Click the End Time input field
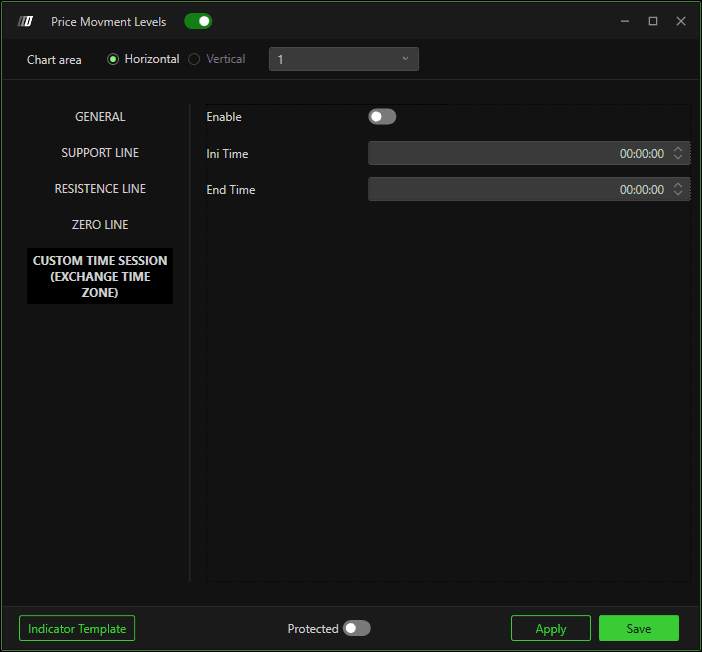Image resolution: width=702 pixels, height=652 pixels. [x=529, y=189]
